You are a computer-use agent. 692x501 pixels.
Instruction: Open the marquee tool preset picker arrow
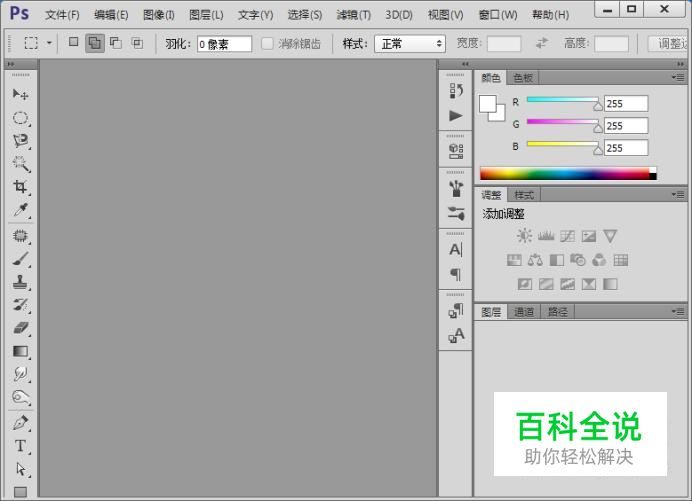49,44
